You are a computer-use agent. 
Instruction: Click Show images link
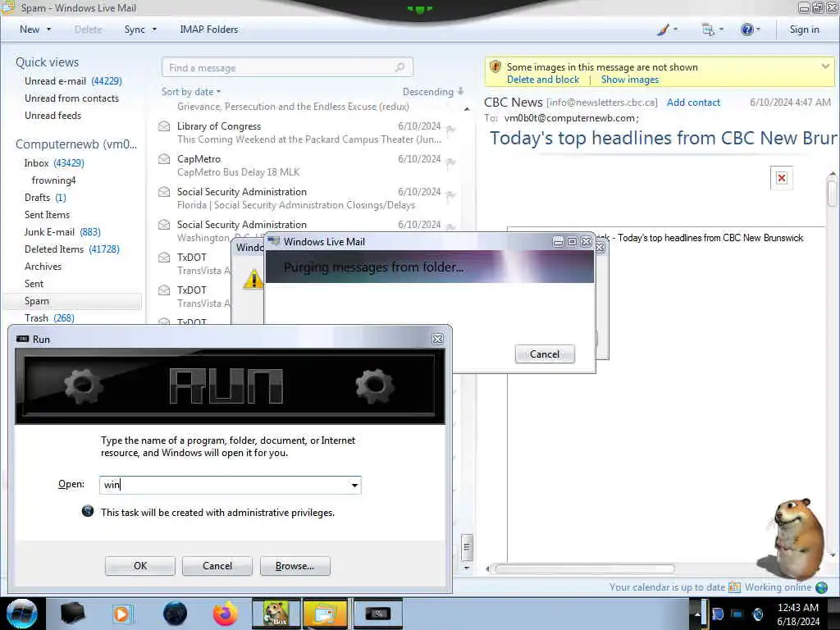pyautogui.click(x=629, y=80)
